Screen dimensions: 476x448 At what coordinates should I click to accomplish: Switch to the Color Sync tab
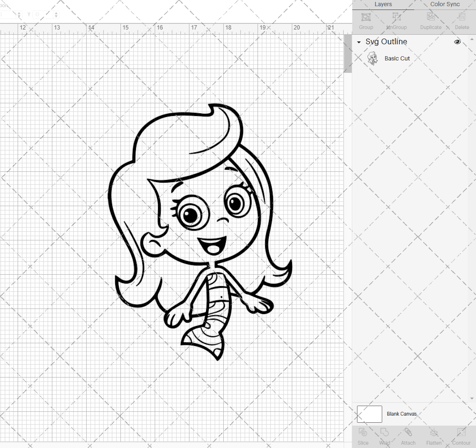(x=445, y=4)
